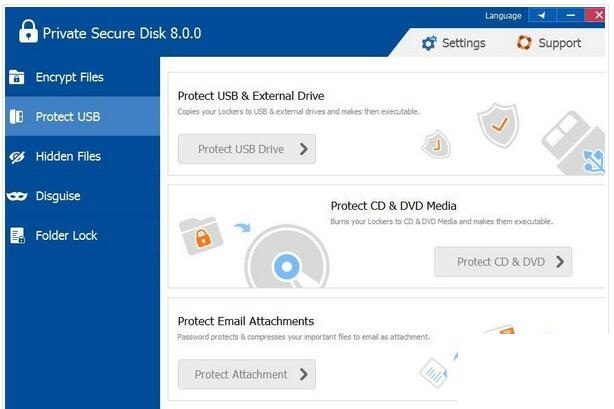Viewport: 614px width, 409px height.
Task: Click the padlock logo icon in title bar
Action: point(28,32)
